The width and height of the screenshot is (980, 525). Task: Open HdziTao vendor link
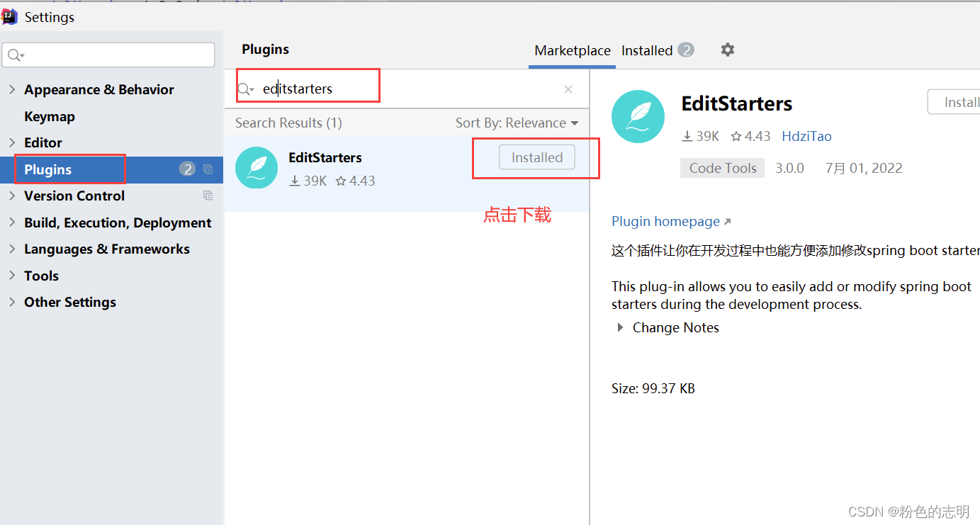pos(806,136)
